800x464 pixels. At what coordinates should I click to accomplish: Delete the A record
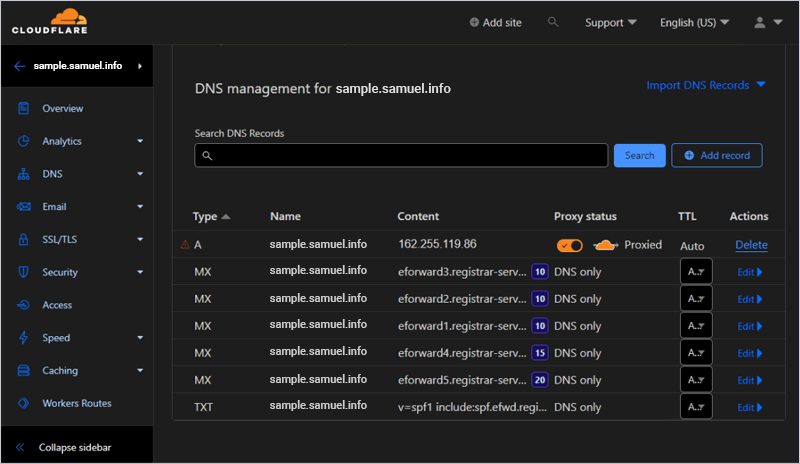[x=751, y=245]
